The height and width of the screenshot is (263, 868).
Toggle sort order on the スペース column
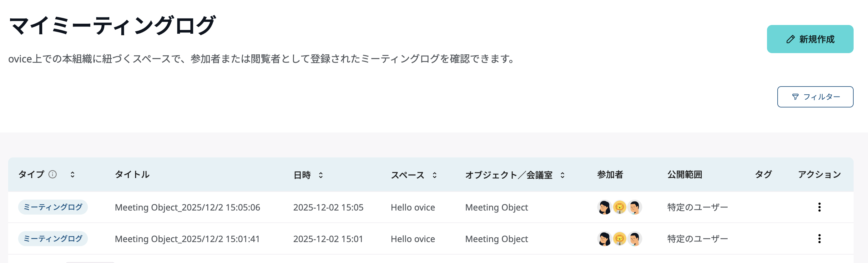pyautogui.click(x=434, y=175)
